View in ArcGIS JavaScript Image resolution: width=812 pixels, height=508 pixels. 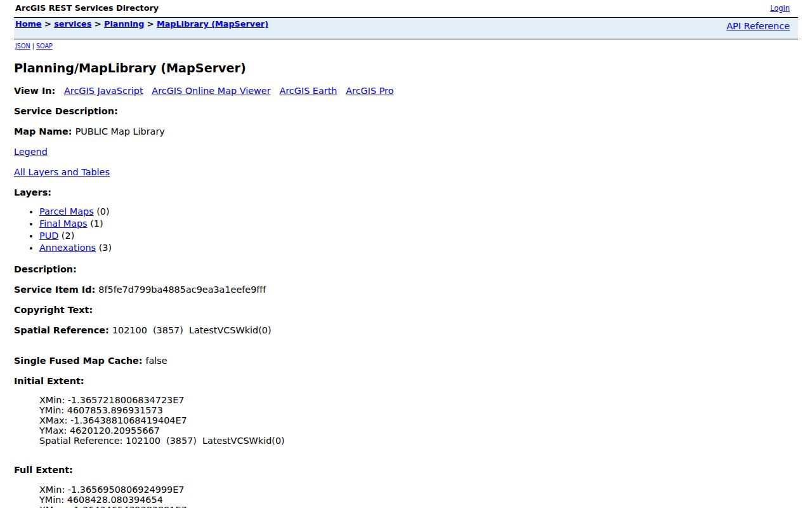click(x=103, y=91)
